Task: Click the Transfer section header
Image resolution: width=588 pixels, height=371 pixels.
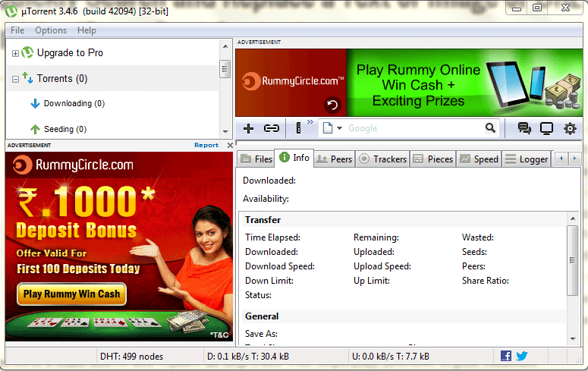Action: (x=263, y=220)
